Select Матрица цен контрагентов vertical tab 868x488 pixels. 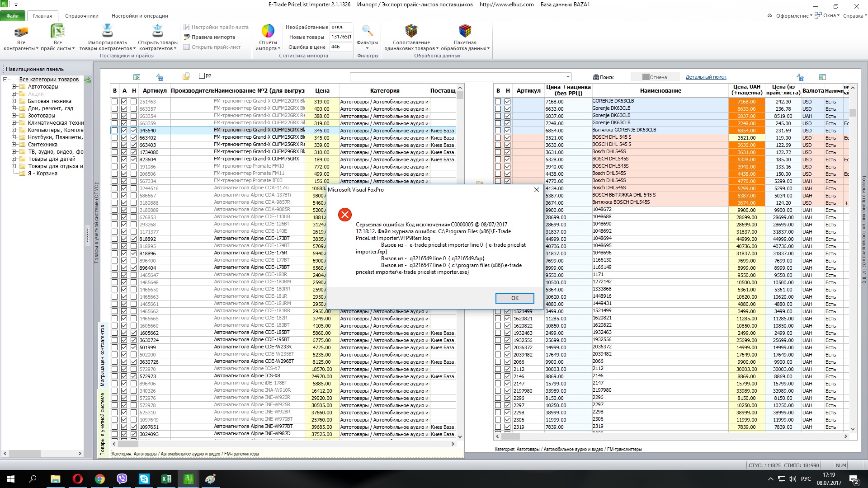click(x=102, y=356)
